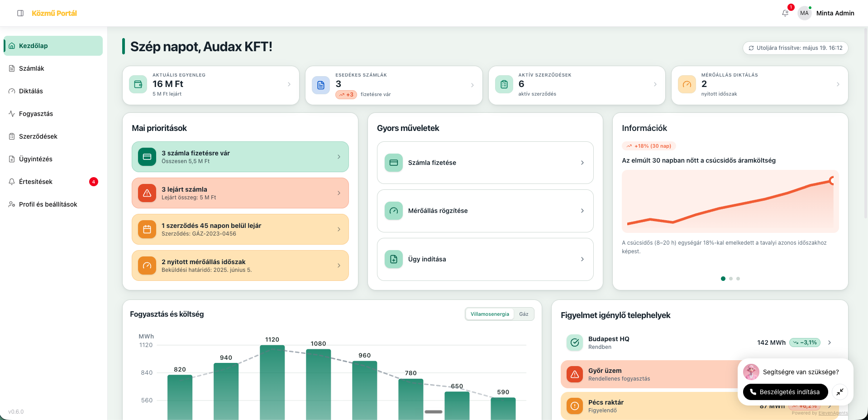Click the calendar icon beside szerződés lejár item
The image size is (868, 420).
point(147,229)
